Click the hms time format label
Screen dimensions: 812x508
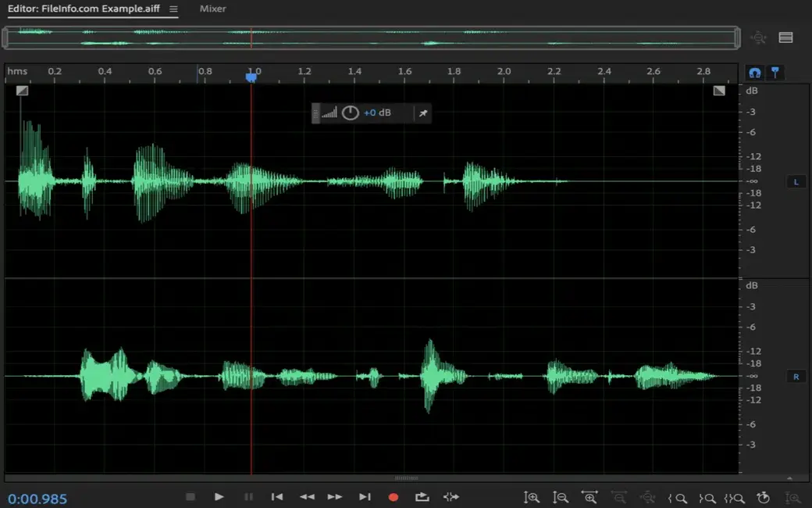tap(17, 71)
